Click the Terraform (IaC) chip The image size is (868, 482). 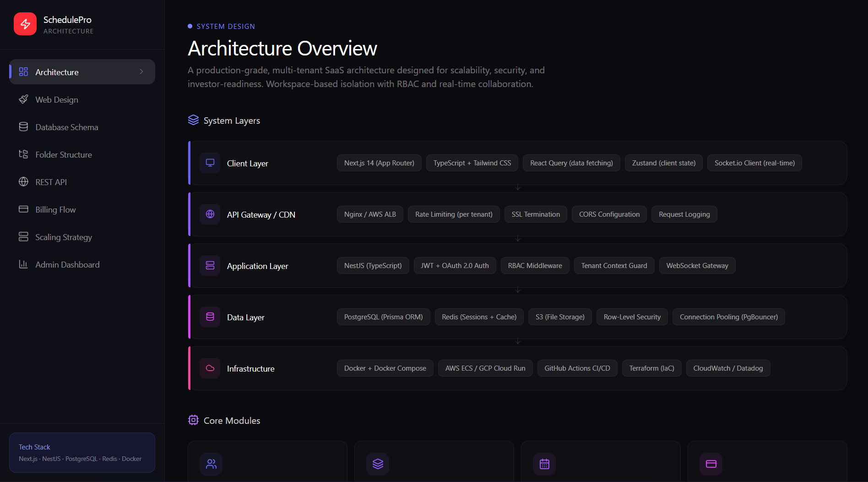pyautogui.click(x=651, y=368)
